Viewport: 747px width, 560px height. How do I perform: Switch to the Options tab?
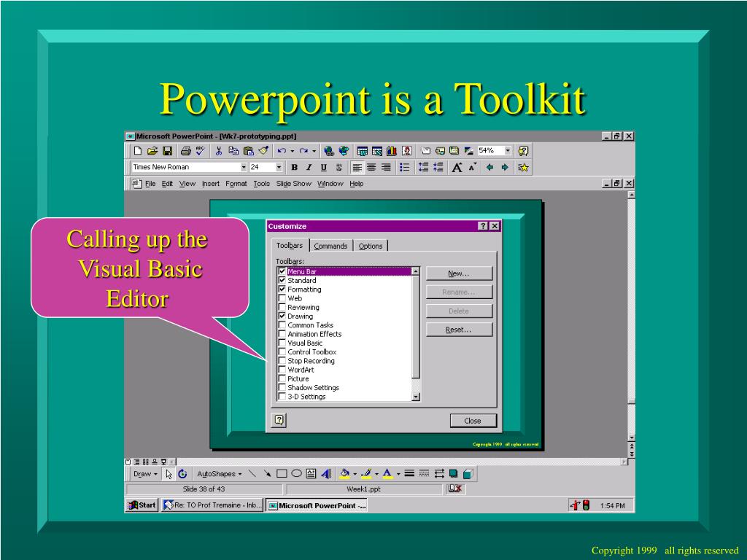(x=371, y=246)
